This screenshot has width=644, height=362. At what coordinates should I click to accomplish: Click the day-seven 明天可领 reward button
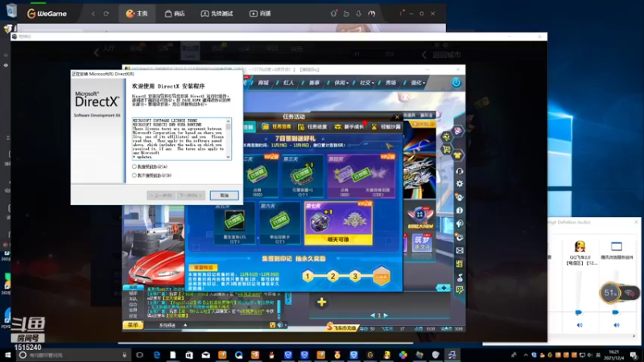coord(338,239)
